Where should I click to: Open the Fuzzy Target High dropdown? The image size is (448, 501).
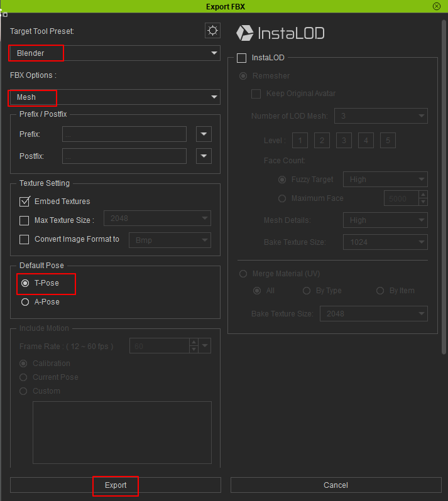click(385, 180)
